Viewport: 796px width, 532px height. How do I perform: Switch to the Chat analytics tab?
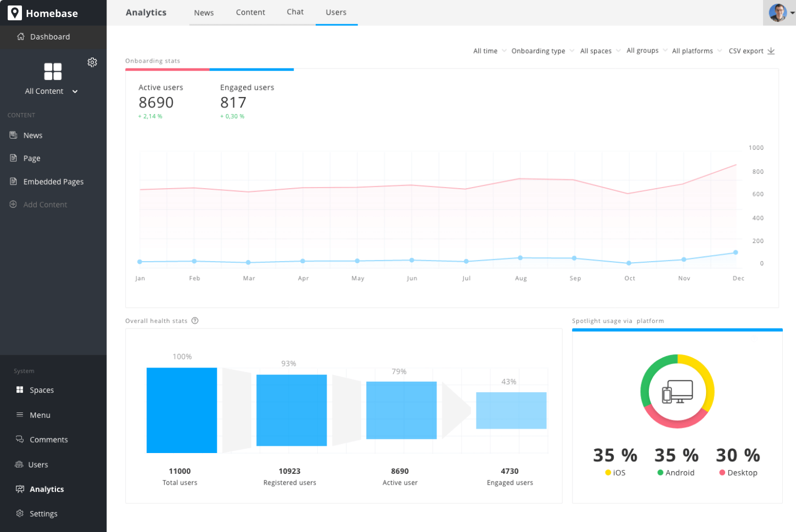click(295, 12)
